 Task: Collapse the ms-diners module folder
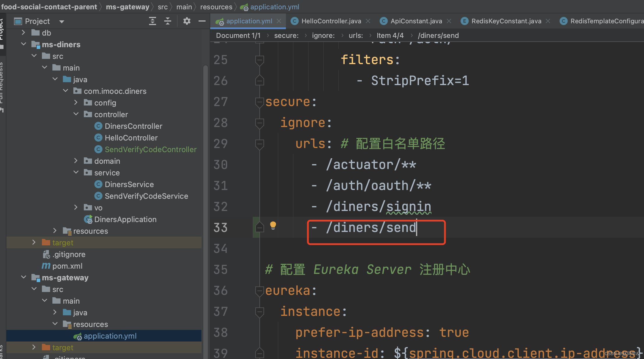[24, 44]
